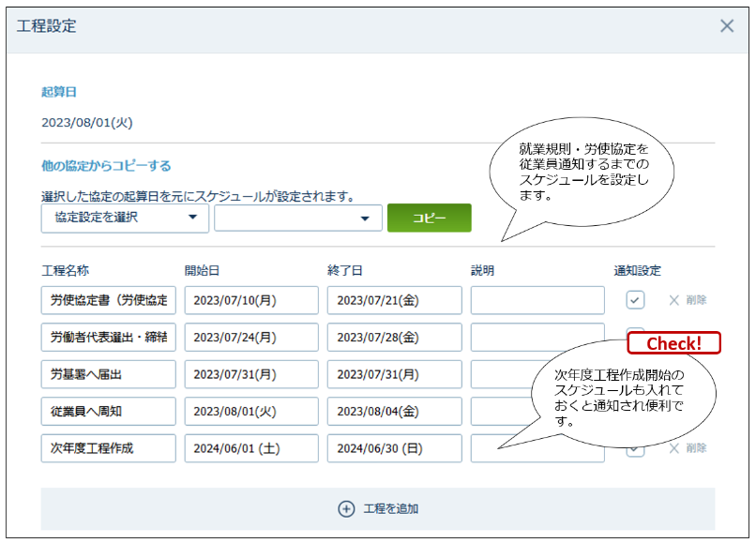Click the green コピー button
756x543 pixels.
[x=429, y=218]
